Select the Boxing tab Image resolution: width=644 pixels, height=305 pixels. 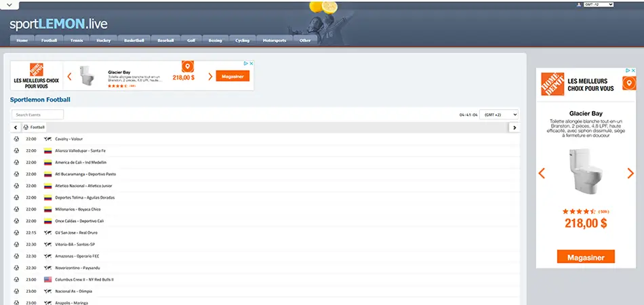215,40
